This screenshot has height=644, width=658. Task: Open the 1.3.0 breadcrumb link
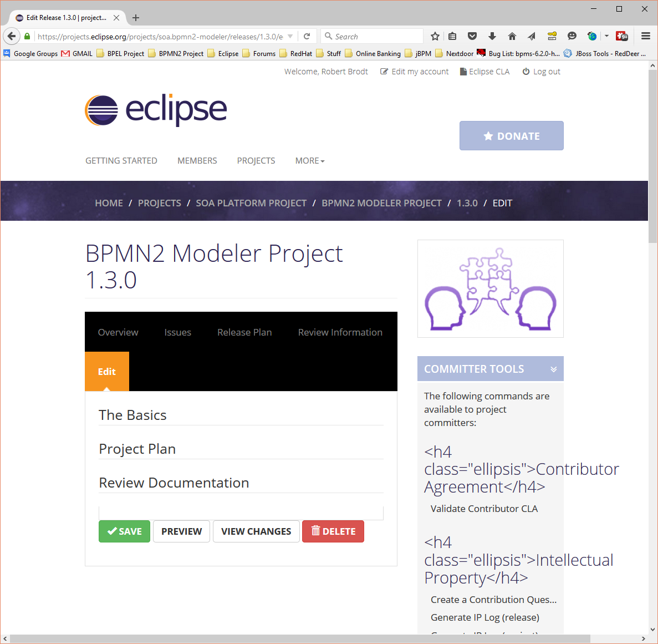(467, 203)
